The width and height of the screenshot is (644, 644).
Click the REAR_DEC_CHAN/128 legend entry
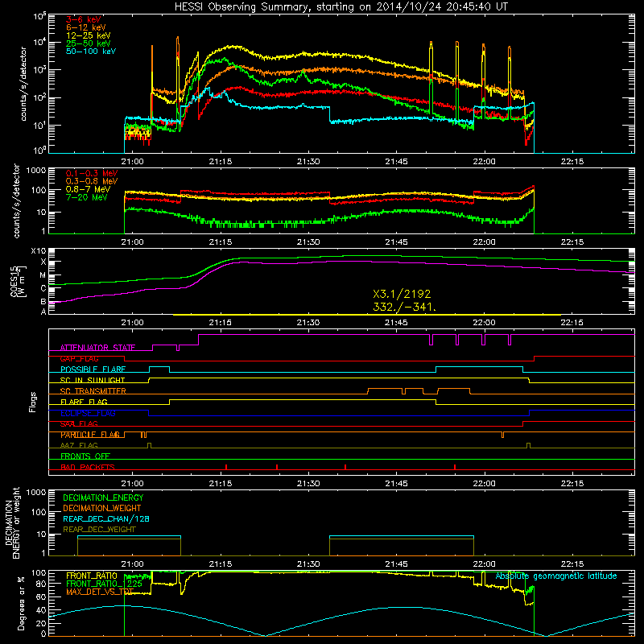pyautogui.click(x=106, y=518)
